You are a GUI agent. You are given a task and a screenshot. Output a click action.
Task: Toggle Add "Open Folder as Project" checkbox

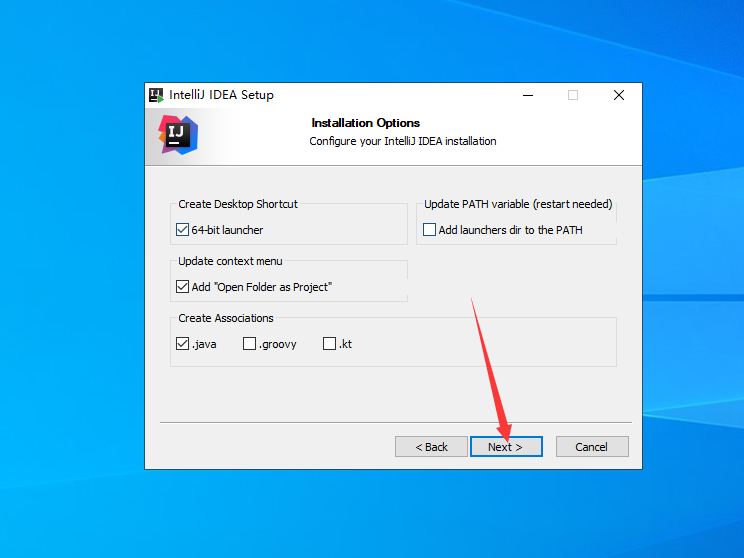click(182, 287)
